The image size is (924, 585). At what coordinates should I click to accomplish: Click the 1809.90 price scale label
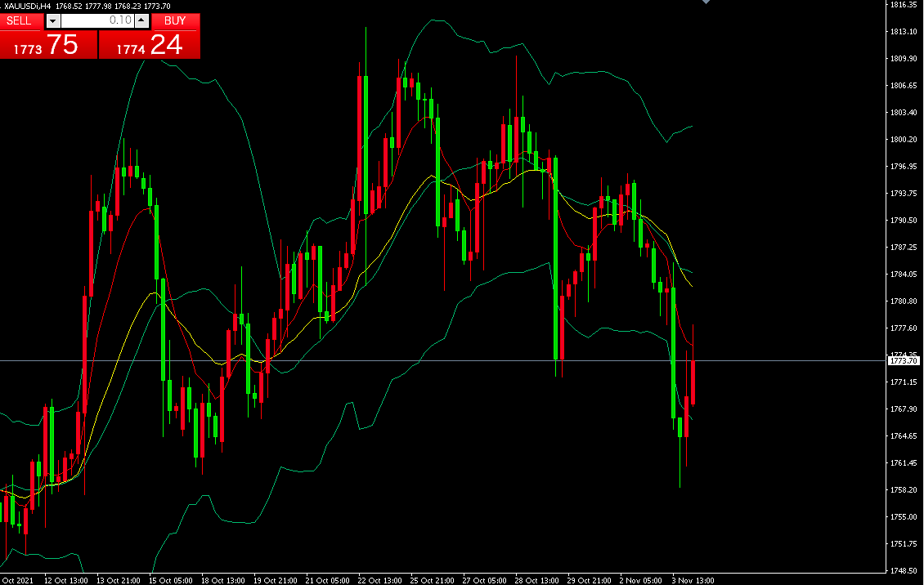click(904, 59)
